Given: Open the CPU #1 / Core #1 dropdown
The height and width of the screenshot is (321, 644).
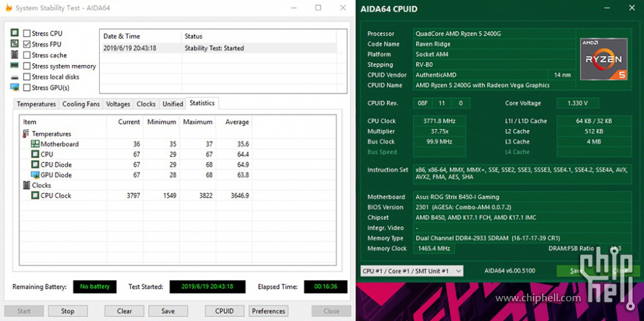Looking at the screenshot, I should pyautogui.click(x=411, y=271).
